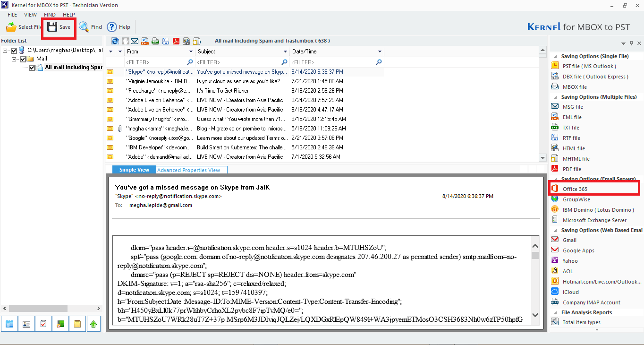Open the Subject column dropdown
This screenshot has width=644, height=345.
pos(286,52)
